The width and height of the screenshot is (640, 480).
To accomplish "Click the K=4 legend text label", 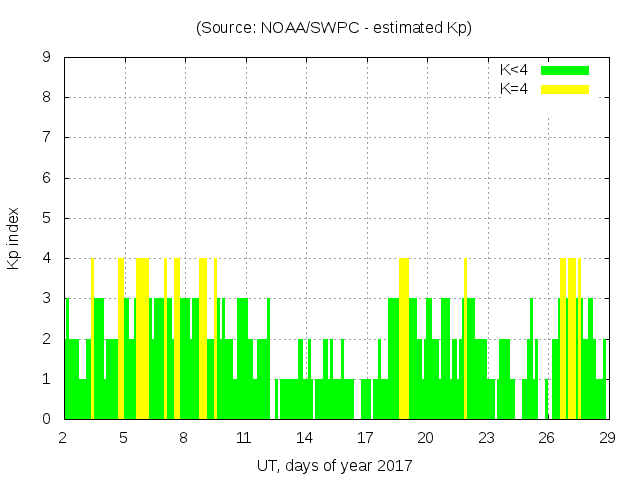I will pos(514,89).
